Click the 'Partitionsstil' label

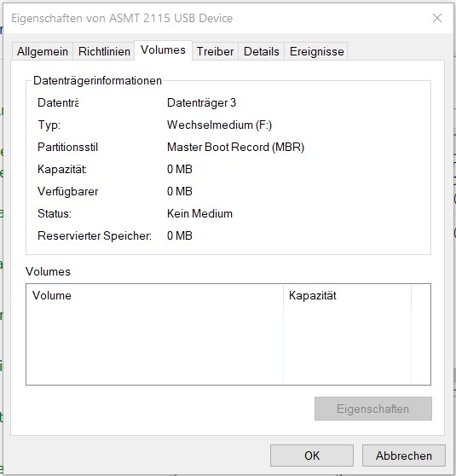coord(67,148)
